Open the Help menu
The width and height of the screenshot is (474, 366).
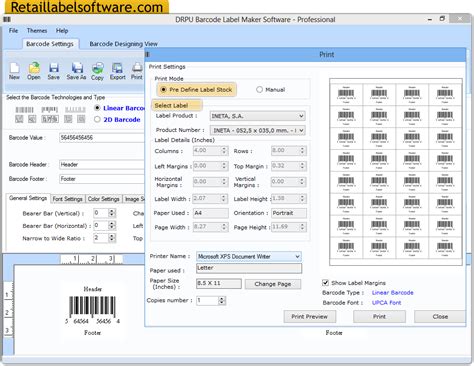click(62, 31)
